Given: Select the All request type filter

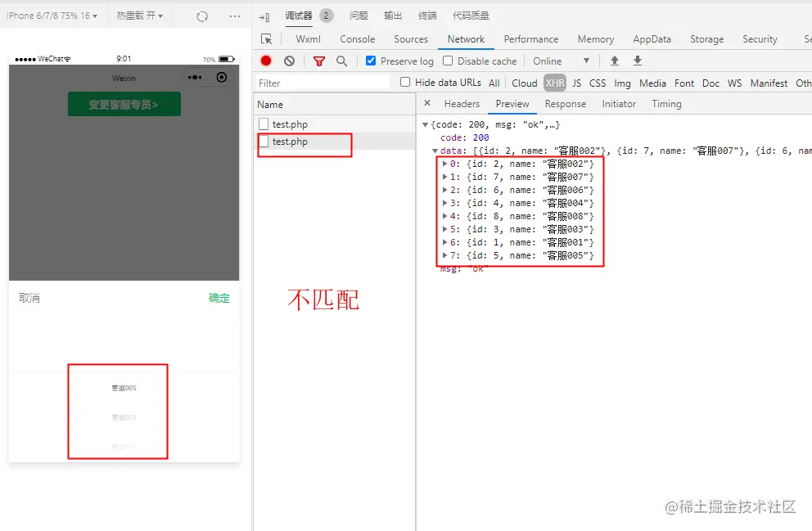Looking at the screenshot, I should click(494, 83).
